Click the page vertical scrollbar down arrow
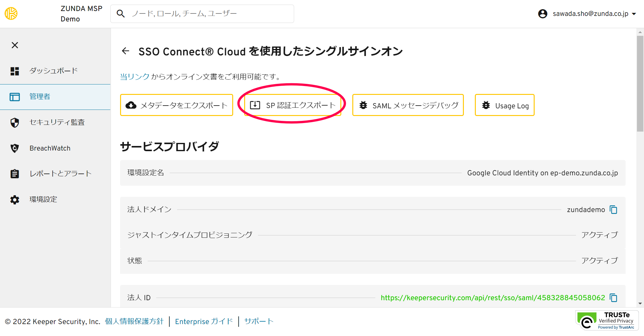 tap(640, 304)
